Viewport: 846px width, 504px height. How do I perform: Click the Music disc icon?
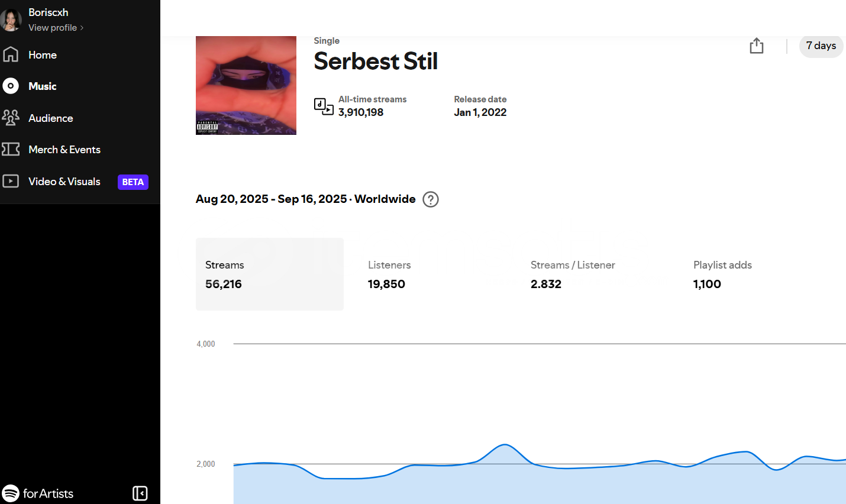[11, 86]
